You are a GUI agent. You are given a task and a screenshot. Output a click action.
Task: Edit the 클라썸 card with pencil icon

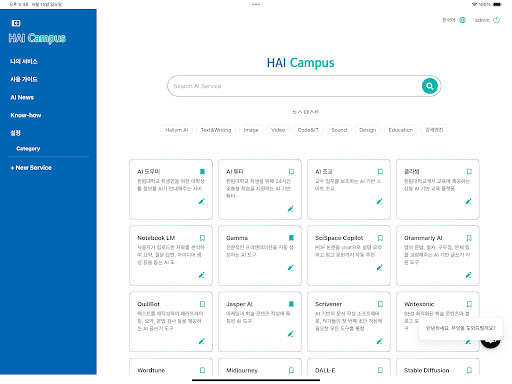click(x=469, y=201)
